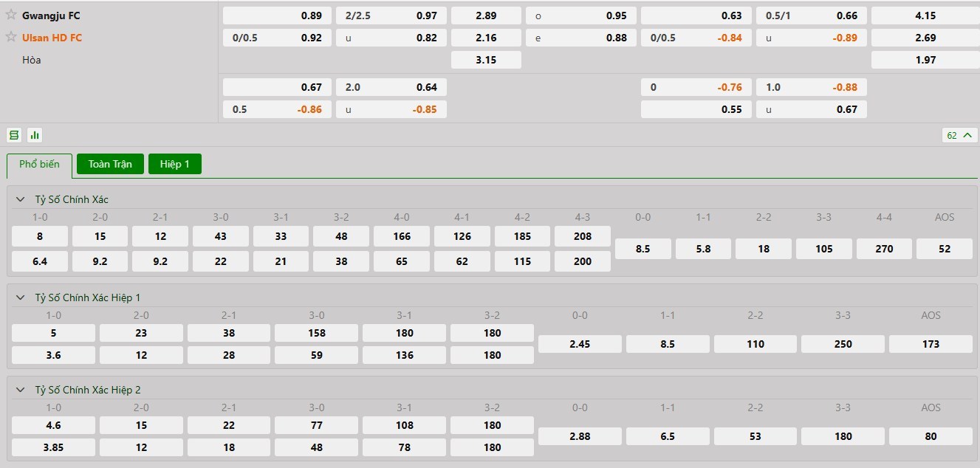Pick full-match AOS odds 52
Image resolution: width=980 pixels, height=468 pixels.
coord(945,249)
